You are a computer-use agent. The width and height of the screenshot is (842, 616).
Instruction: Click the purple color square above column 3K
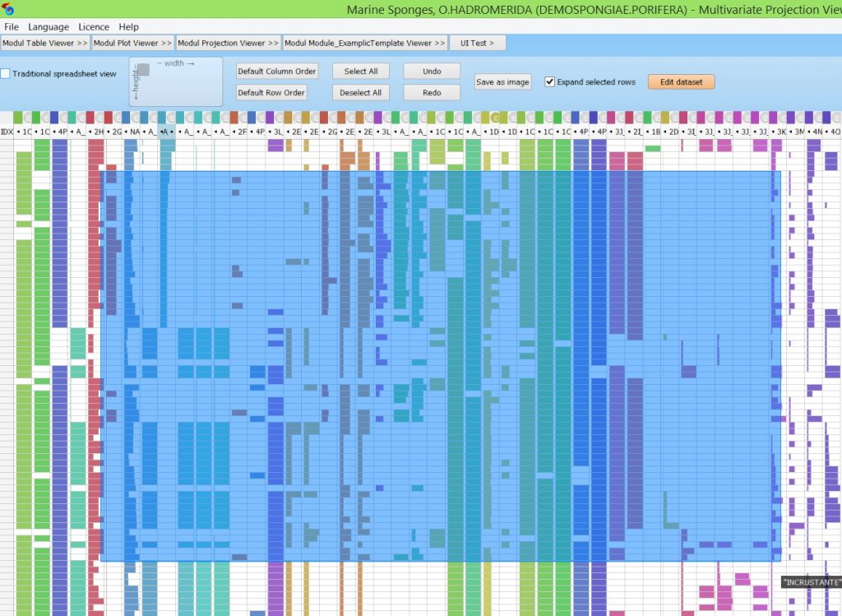tap(774, 118)
